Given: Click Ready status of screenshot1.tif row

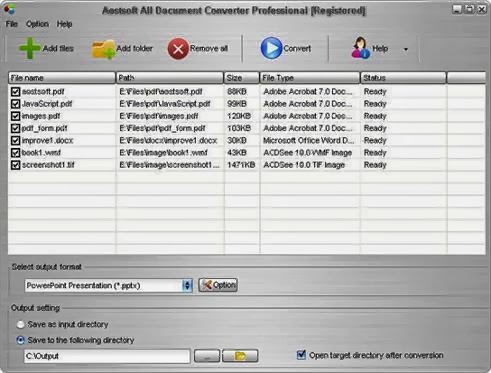Looking at the screenshot, I should [x=375, y=165].
